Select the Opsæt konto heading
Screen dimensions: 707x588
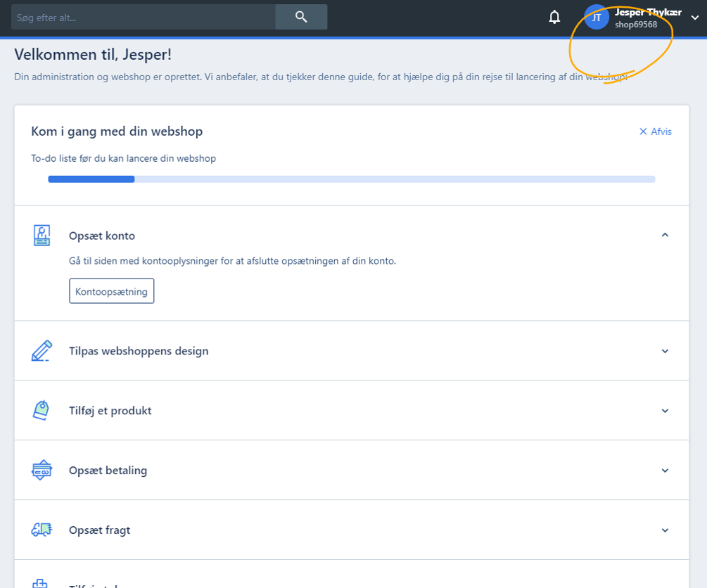coord(102,236)
